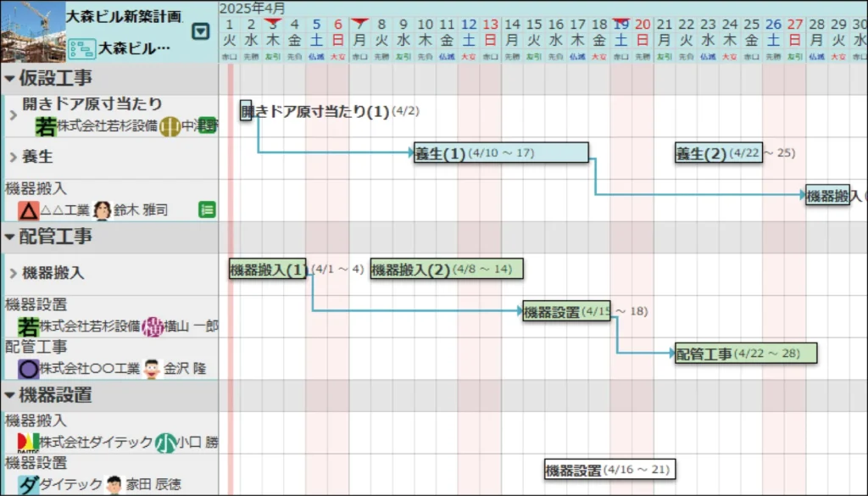Screen dimensions: 868x496
Task: Click the Gantt chart icon beside 大森ビル
Action: pyautogui.click(x=81, y=48)
